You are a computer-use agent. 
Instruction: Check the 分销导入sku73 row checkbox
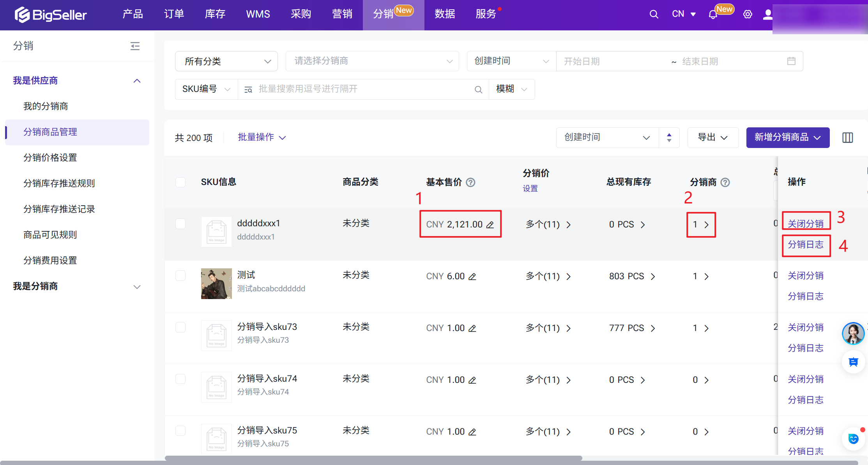click(x=180, y=328)
